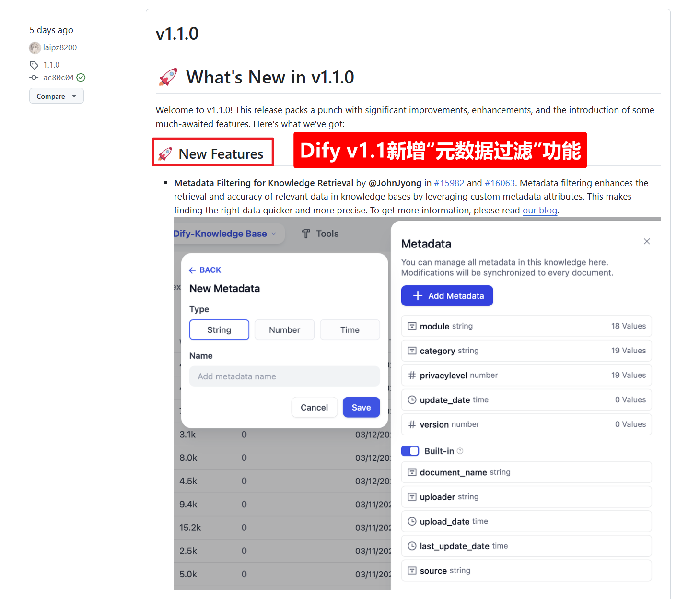Click the Built-in help question icon
The image size is (700, 599).
[x=460, y=451]
